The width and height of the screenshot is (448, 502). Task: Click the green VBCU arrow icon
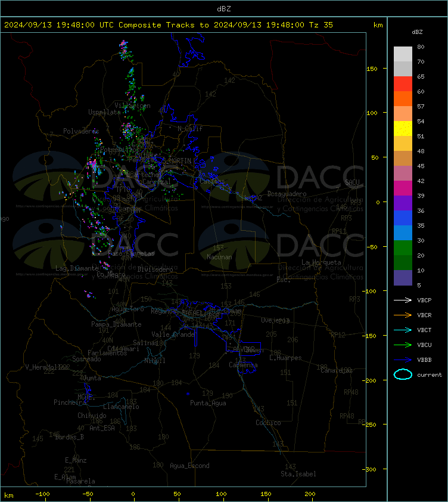coord(403,345)
